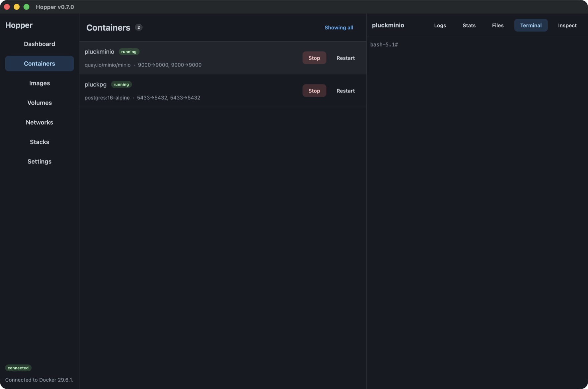
Task: Open the Inspect tab
Action: (567, 25)
